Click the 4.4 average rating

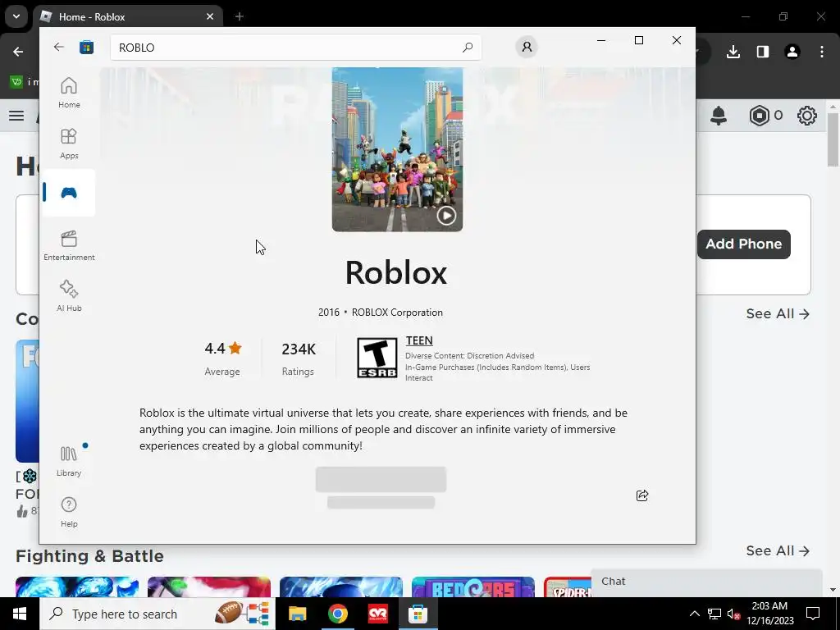point(223,349)
